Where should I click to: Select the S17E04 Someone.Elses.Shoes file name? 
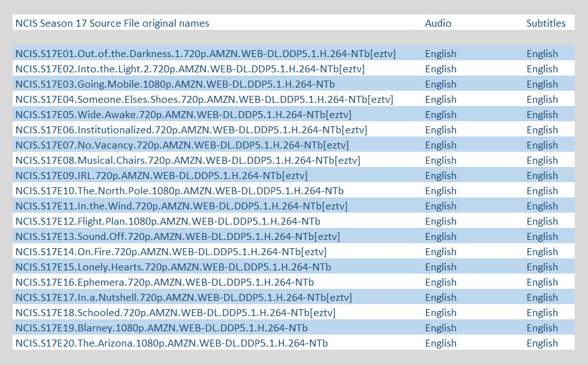[204, 100]
